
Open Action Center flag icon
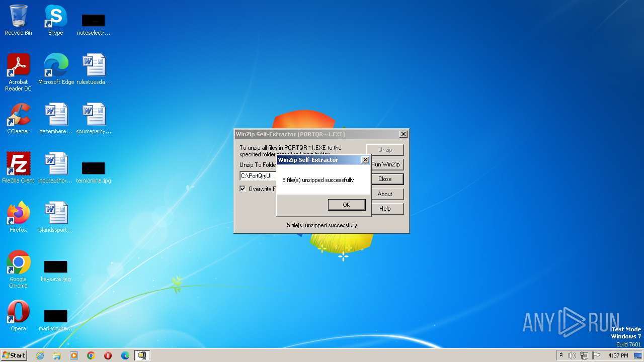(596, 355)
